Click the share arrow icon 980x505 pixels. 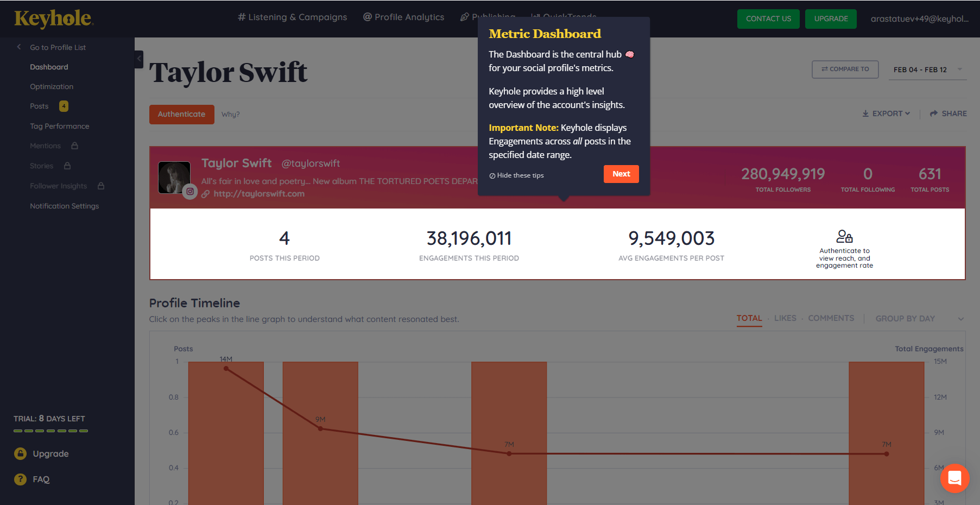934,113
